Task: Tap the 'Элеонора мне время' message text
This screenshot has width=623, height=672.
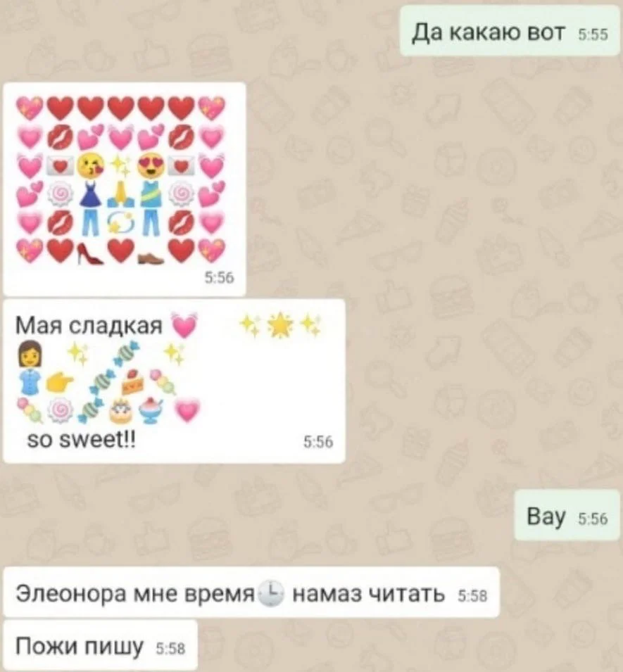Action: [136, 594]
